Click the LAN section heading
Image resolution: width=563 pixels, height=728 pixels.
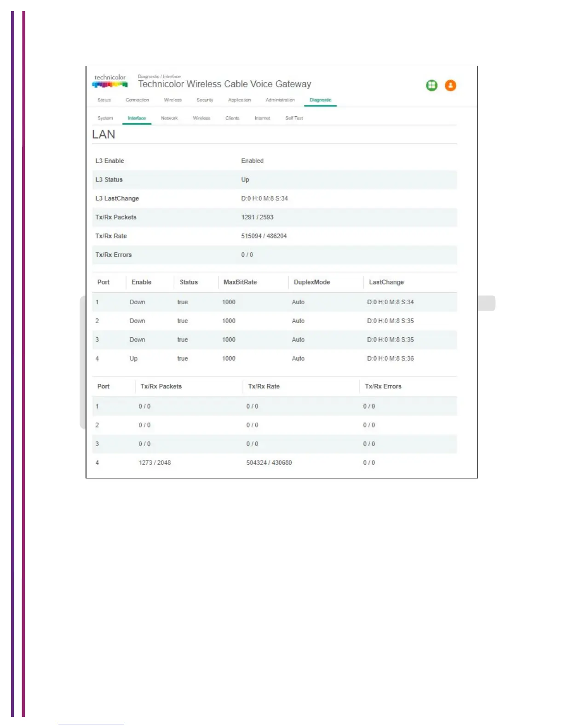pos(103,134)
